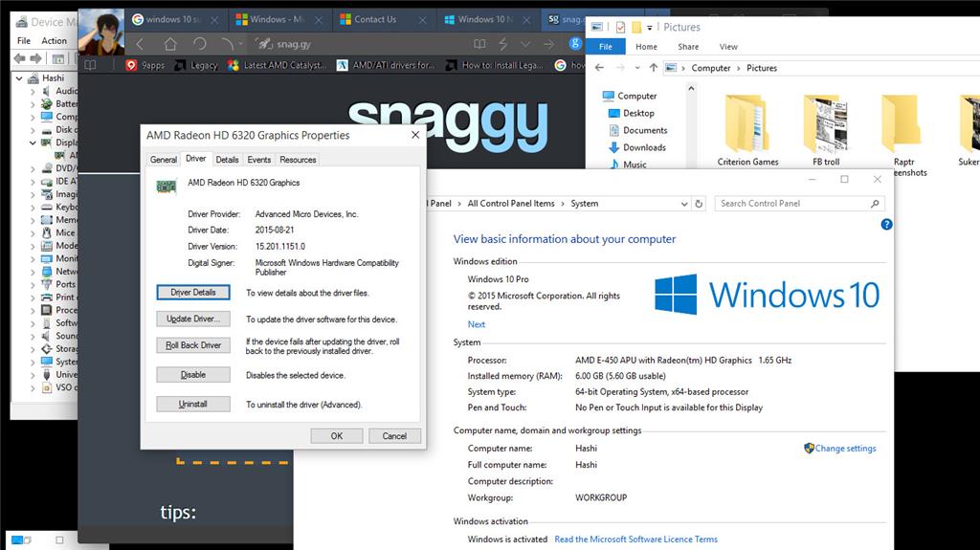Open the Home ribbon tab in Explorer
Image resolution: width=980 pixels, height=550 pixels.
click(646, 46)
